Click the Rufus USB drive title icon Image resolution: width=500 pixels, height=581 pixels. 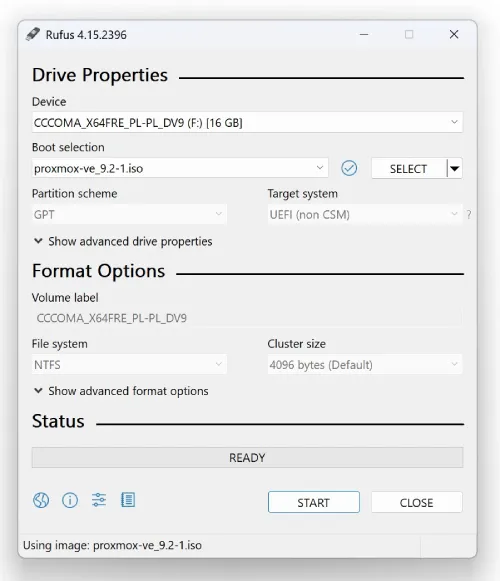33,34
